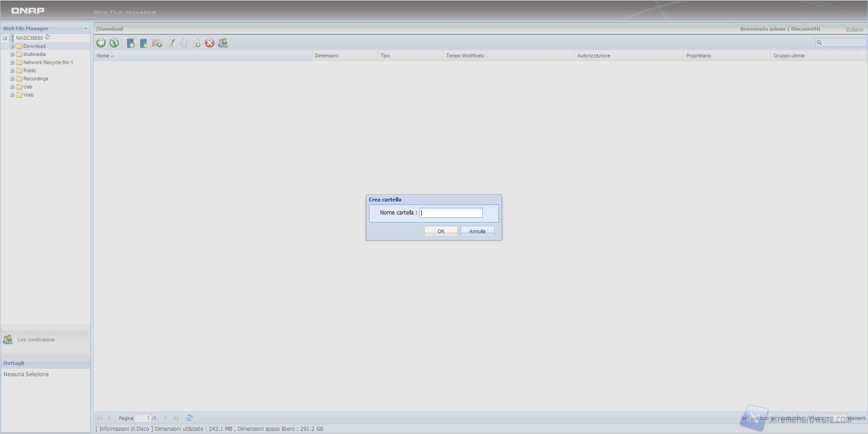Collapse the Web File Manager sidebar panel
The height and width of the screenshot is (434, 868).
pyautogui.click(x=85, y=28)
